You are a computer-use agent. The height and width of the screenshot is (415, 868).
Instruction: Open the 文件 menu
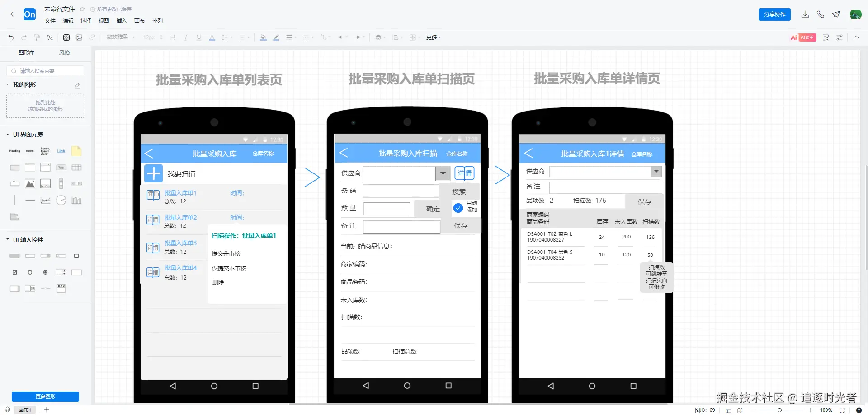(50, 21)
